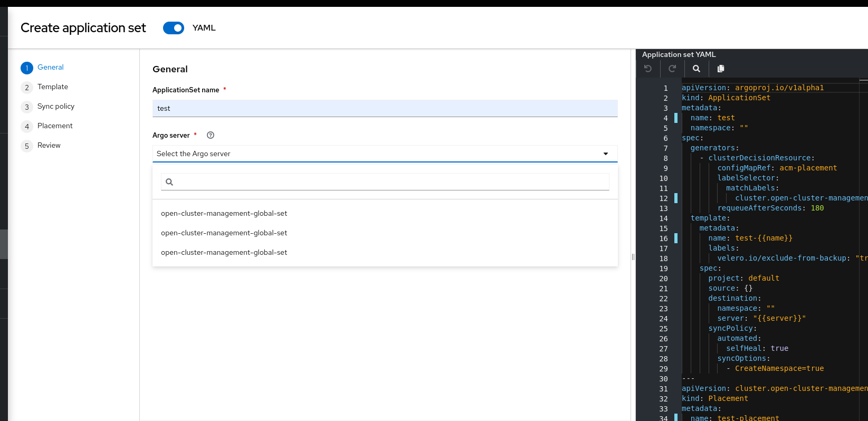Turn off the YAML switch
Image resolution: width=868 pixels, height=421 pixels.
(x=174, y=28)
